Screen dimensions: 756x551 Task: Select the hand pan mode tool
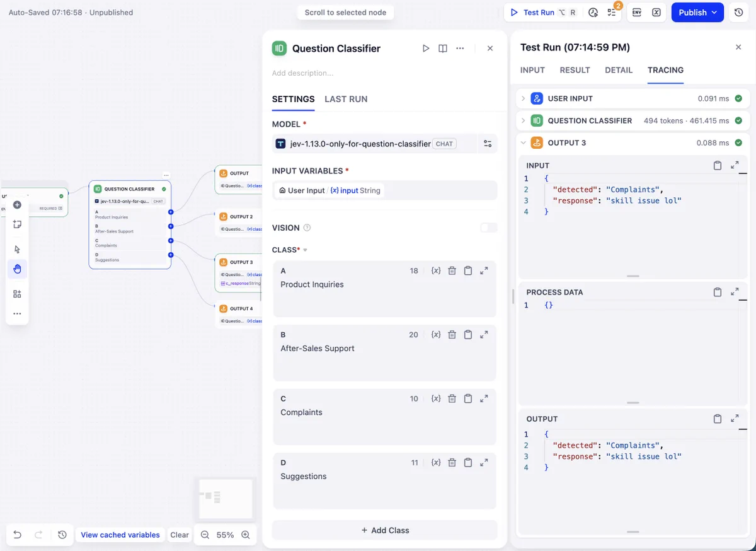coord(17,269)
